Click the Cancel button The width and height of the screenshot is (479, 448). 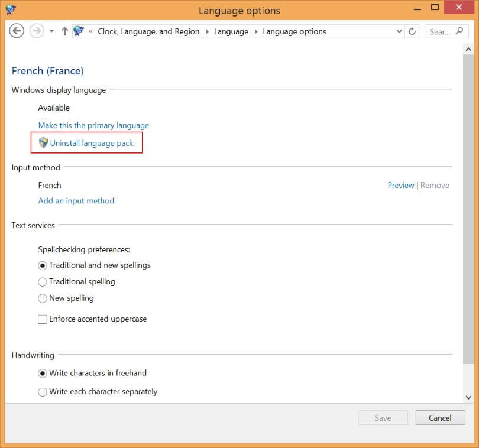point(440,418)
